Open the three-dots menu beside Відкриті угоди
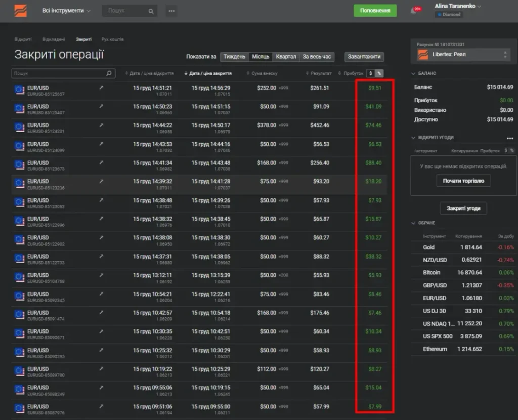The height and width of the screenshot is (420, 518). pos(510,138)
